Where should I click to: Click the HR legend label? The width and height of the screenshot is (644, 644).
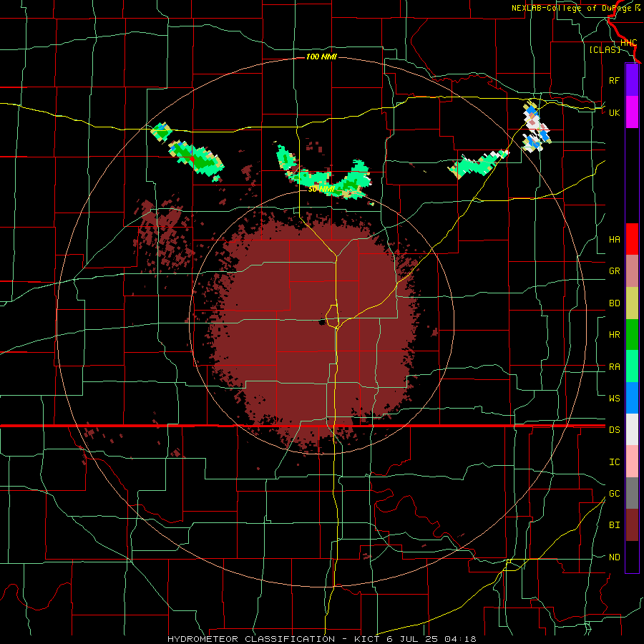614,335
